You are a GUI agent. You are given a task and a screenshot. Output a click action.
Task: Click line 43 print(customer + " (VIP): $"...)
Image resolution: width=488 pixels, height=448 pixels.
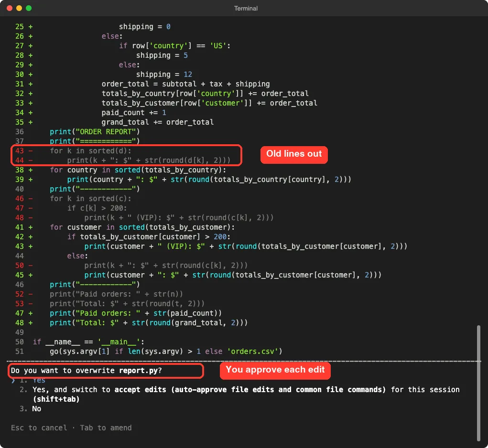coord(246,246)
